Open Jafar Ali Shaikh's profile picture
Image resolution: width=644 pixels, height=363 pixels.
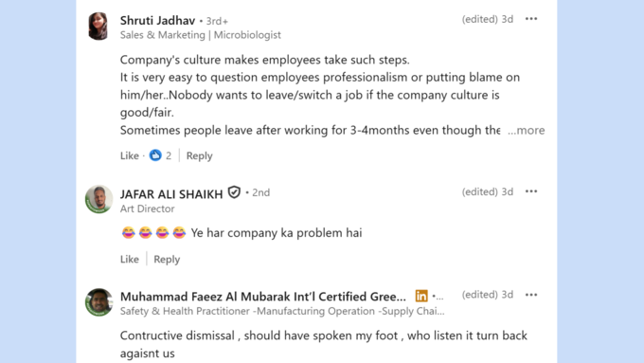point(98,199)
